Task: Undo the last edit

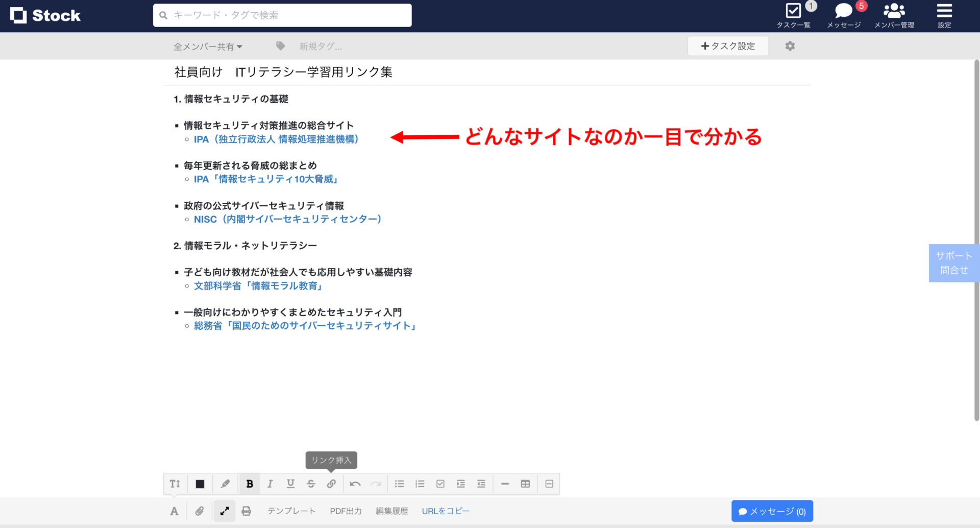Action: click(356, 484)
